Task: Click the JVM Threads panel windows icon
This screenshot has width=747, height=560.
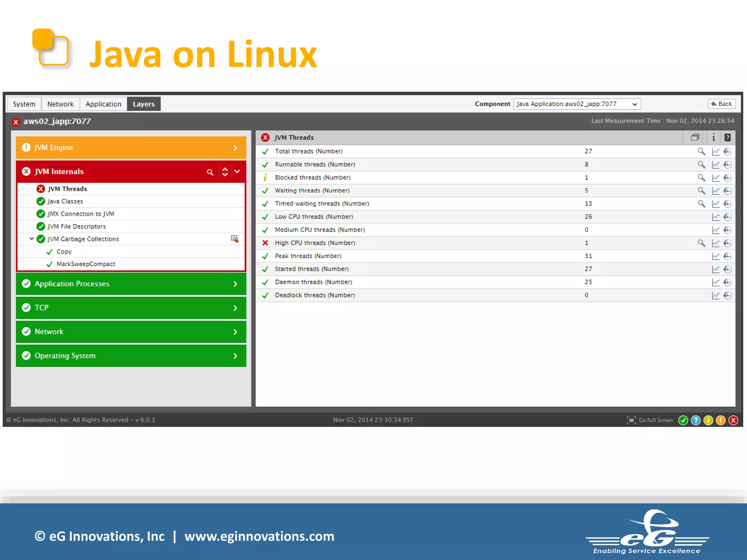Action: 695,137
